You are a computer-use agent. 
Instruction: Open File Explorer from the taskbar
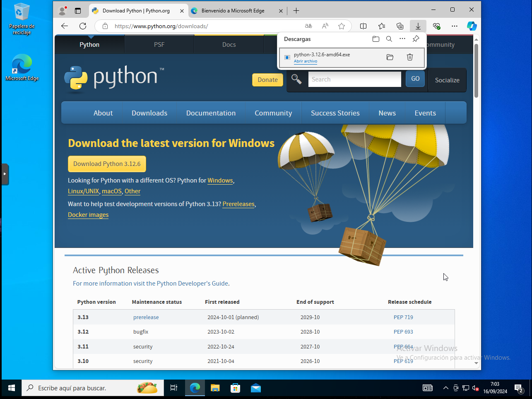click(x=215, y=388)
